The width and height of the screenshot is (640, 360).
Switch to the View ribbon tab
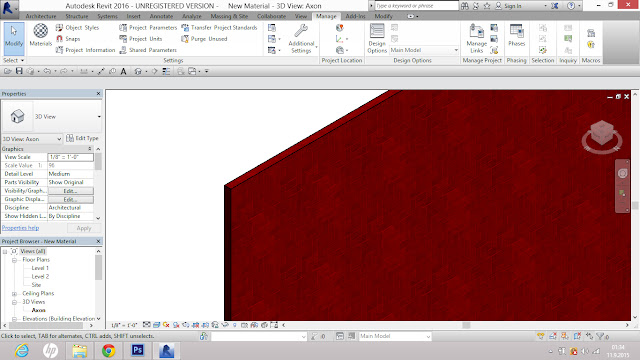coord(301,16)
